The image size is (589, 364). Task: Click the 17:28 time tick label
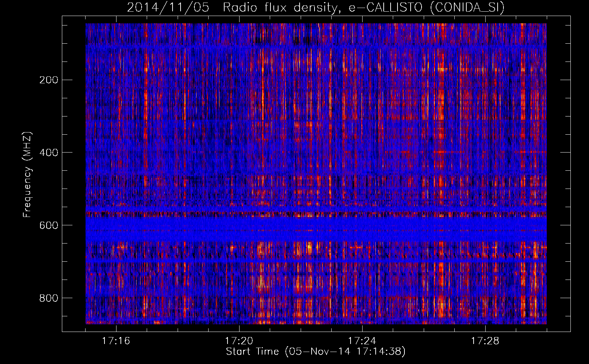pyautogui.click(x=485, y=341)
